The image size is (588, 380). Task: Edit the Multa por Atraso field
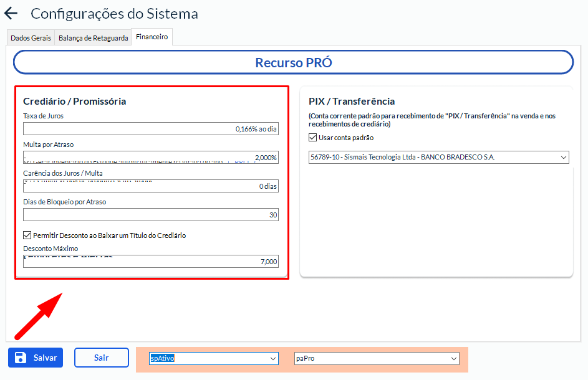(151, 158)
